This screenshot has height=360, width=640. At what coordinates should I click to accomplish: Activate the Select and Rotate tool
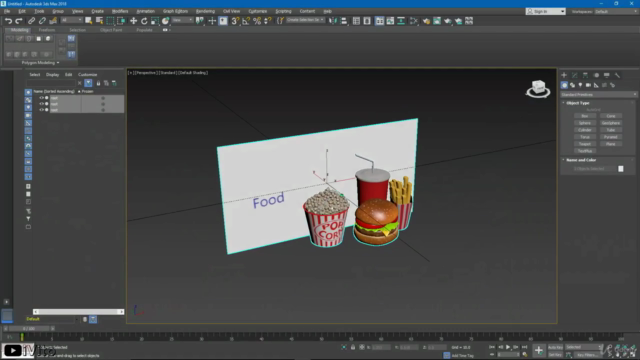pos(144,21)
